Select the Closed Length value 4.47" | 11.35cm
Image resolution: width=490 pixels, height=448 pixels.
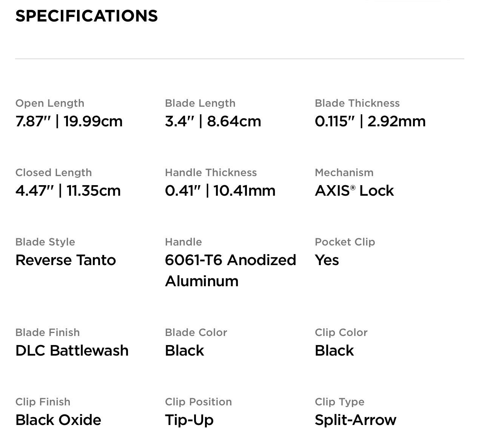coord(68,191)
